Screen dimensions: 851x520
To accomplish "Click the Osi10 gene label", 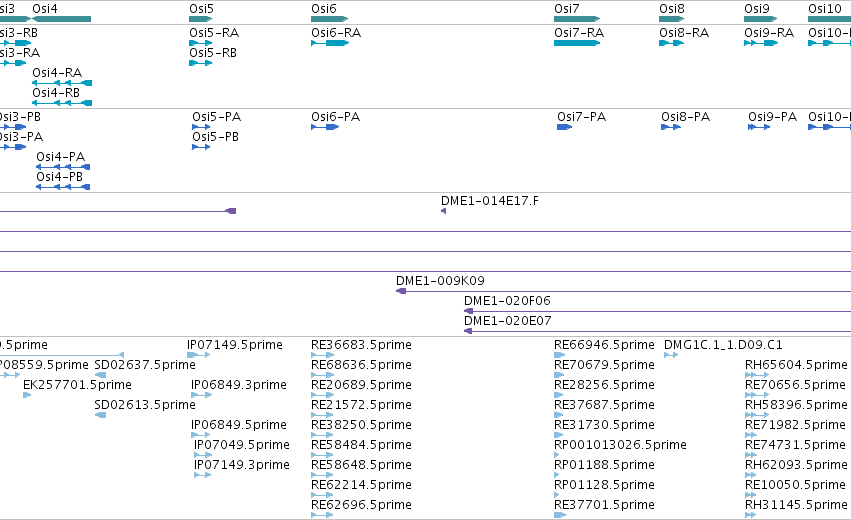I will (x=824, y=9).
